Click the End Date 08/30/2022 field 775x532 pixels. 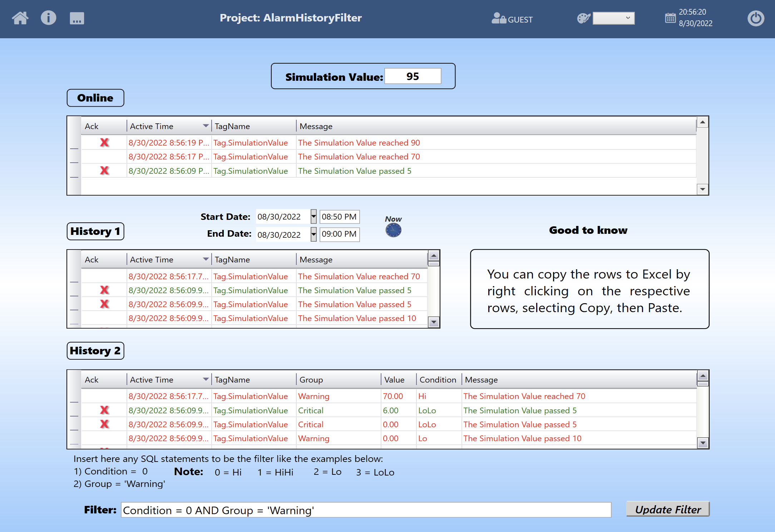[283, 235]
